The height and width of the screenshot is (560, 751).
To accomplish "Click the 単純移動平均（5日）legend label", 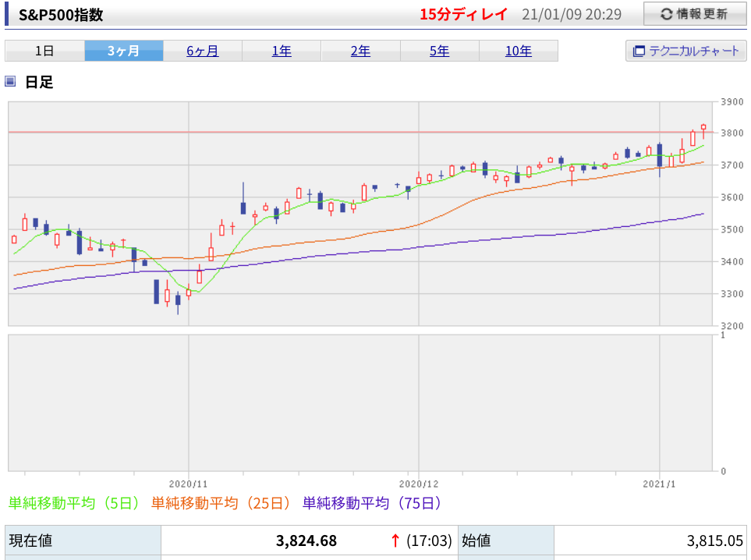I will click(75, 503).
